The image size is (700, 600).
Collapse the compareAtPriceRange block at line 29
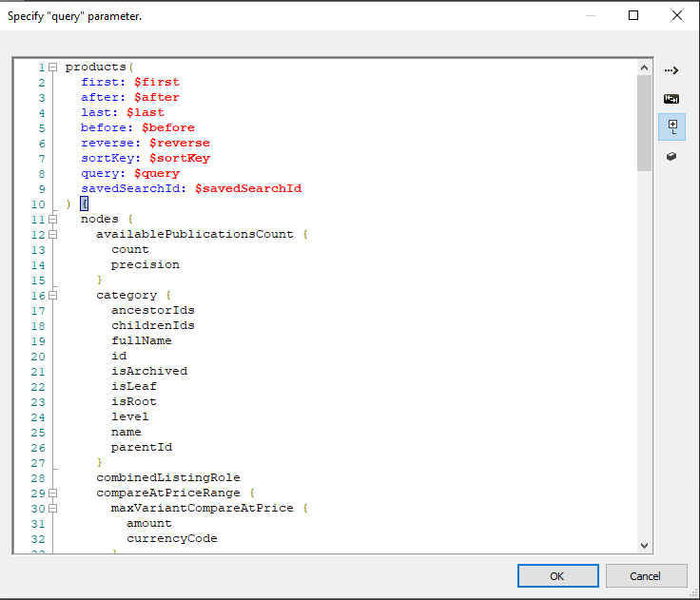52,494
